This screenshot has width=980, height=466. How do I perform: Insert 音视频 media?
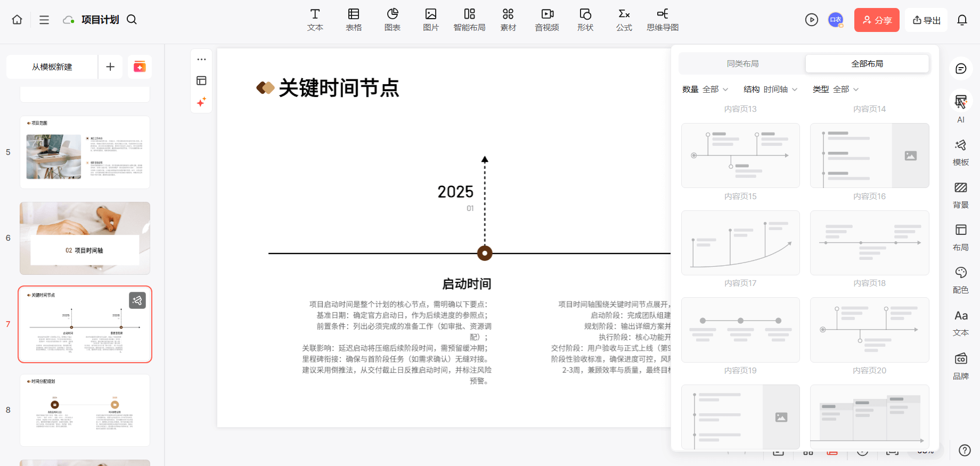(547, 20)
